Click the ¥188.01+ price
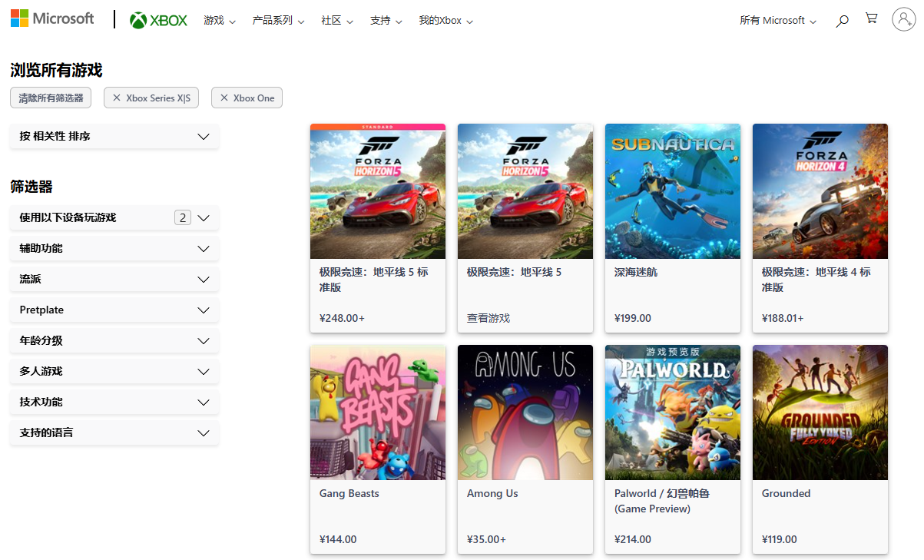This screenshot has height=560, width=924. coord(783,318)
